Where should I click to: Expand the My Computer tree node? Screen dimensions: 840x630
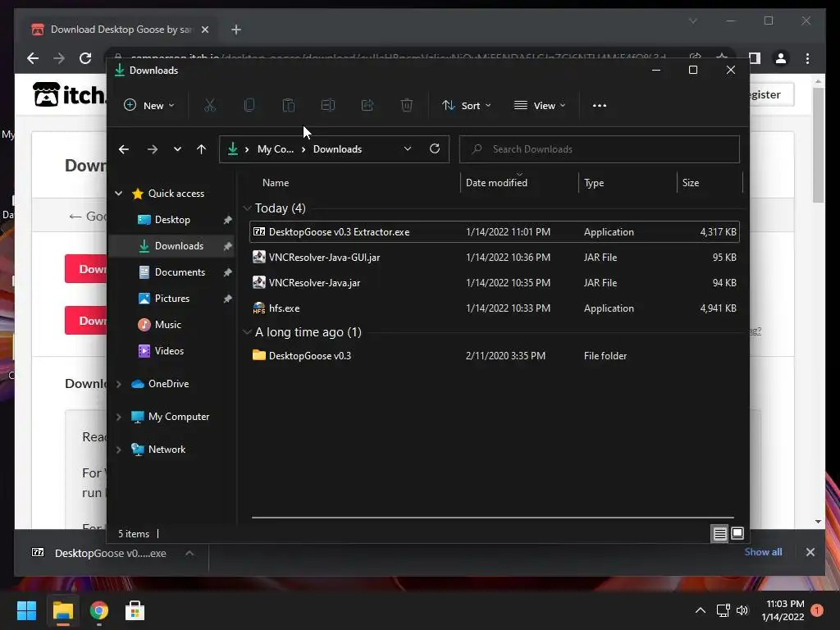(118, 417)
